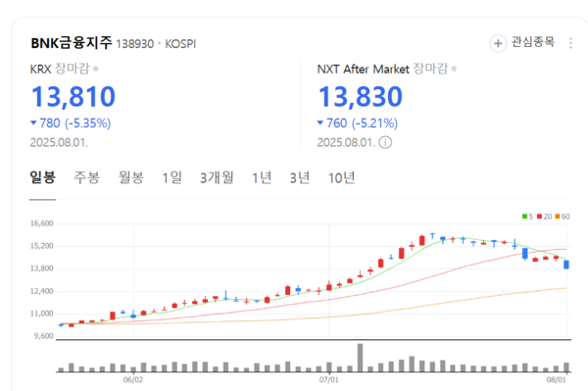Add BNK금융지주 to watchlist with plus icon
Screen dimensions: 588x391
click(498, 43)
